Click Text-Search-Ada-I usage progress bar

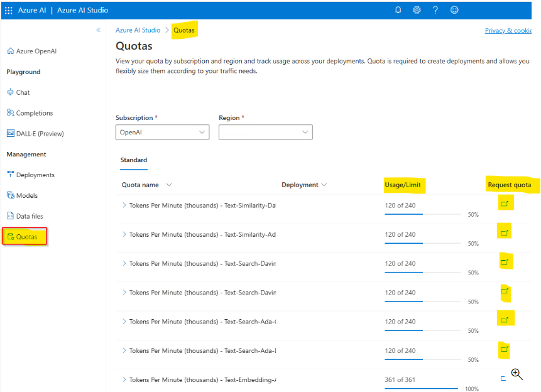coord(423,359)
